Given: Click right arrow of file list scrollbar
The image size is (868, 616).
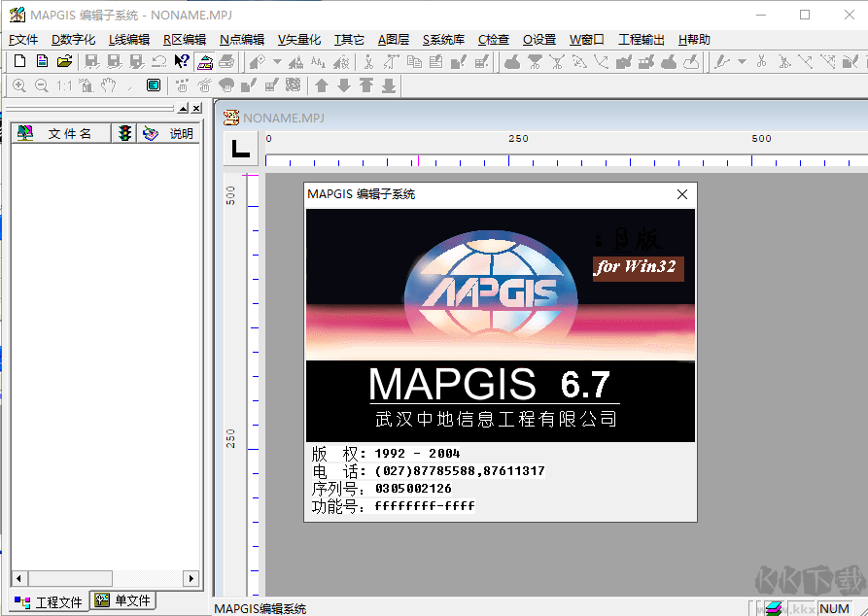Looking at the screenshot, I should coord(191,578).
